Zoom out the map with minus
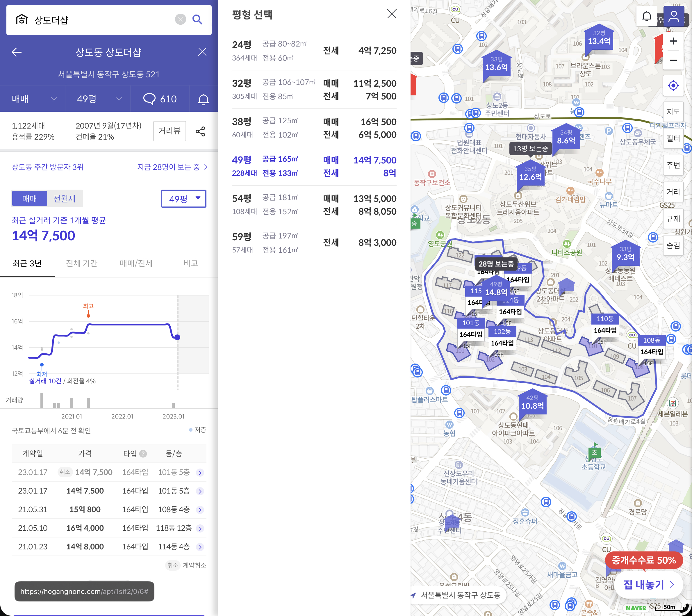692x616 pixels. tap(673, 60)
